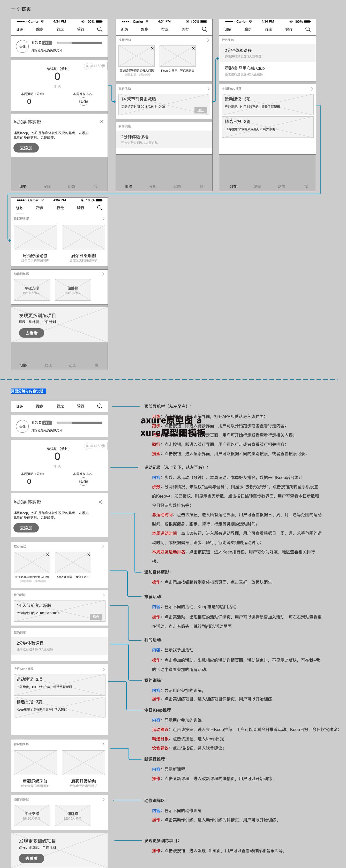This screenshot has width=346, height=868.
Task: Select 跑步 tab in 页面分解 section nav bar
Action: pos(40,406)
